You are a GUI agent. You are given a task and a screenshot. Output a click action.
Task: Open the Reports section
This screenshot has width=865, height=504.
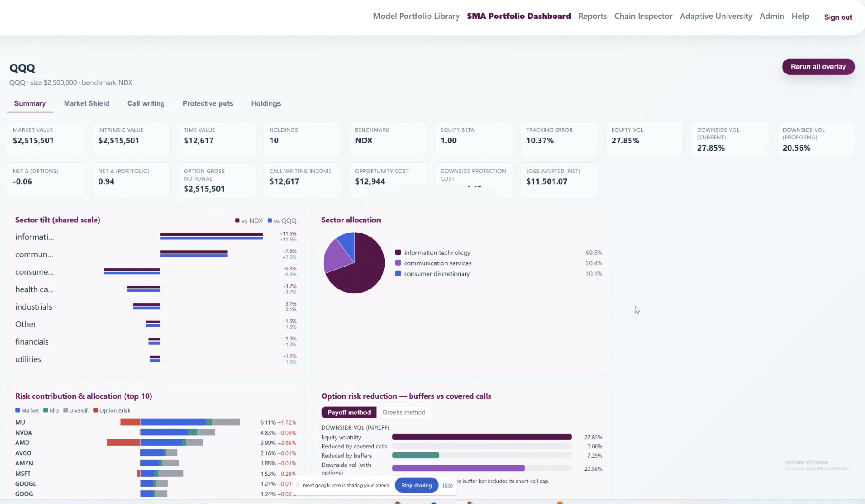(593, 16)
